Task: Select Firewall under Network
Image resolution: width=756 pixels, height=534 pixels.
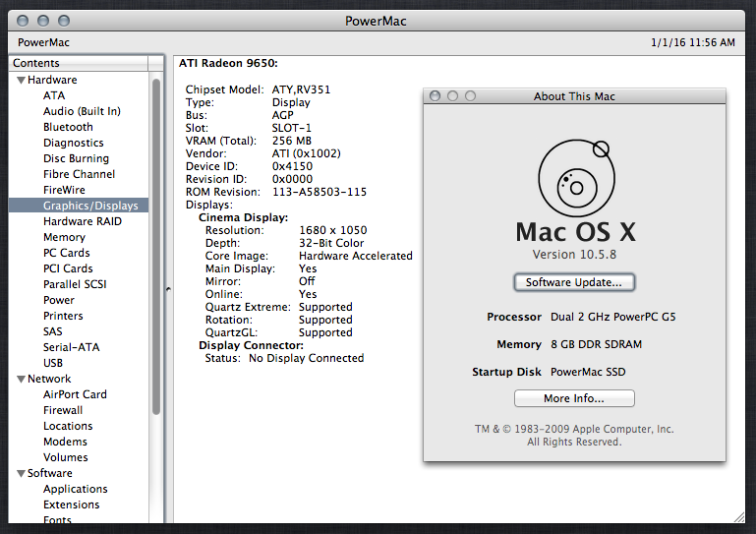Action: pyautogui.click(x=63, y=410)
